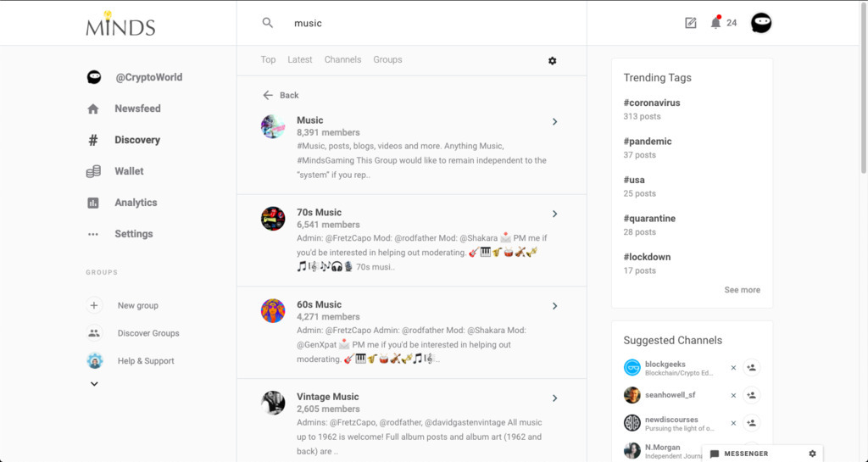Open the compose new post icon
The height and width of the screenshot is (462, 868).
coord(691,23)
